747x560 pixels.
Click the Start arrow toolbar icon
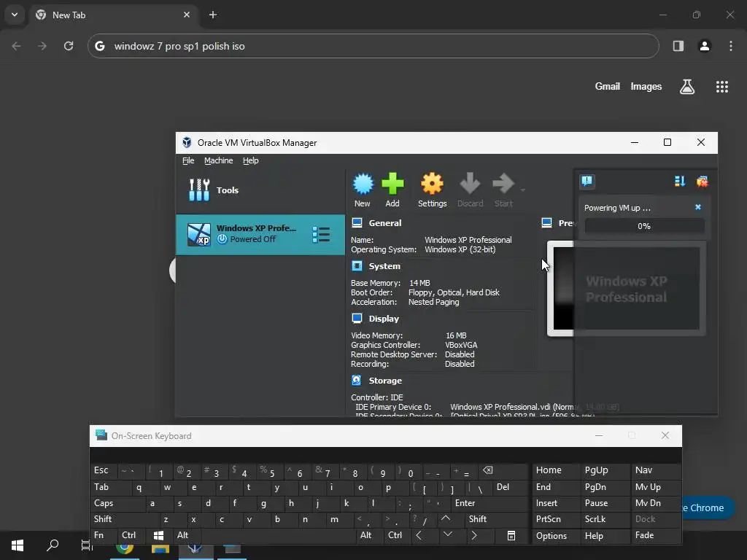point(503,190)
